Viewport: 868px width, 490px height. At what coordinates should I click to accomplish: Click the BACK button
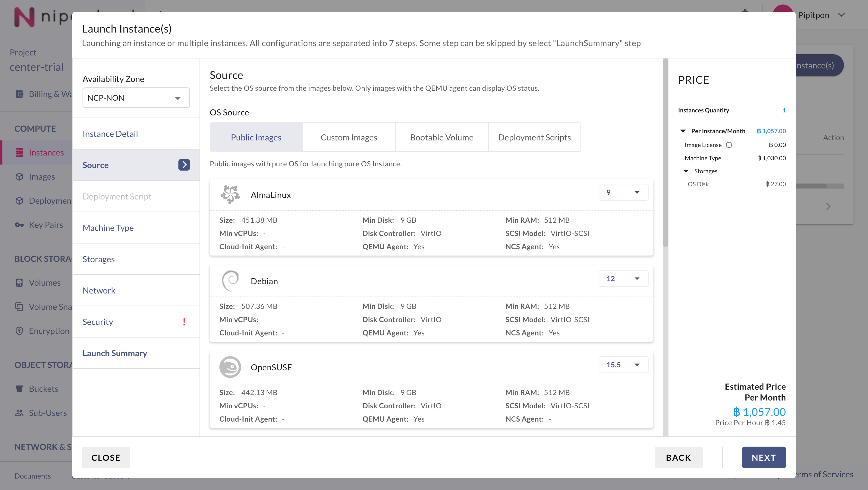click(678, 457)
